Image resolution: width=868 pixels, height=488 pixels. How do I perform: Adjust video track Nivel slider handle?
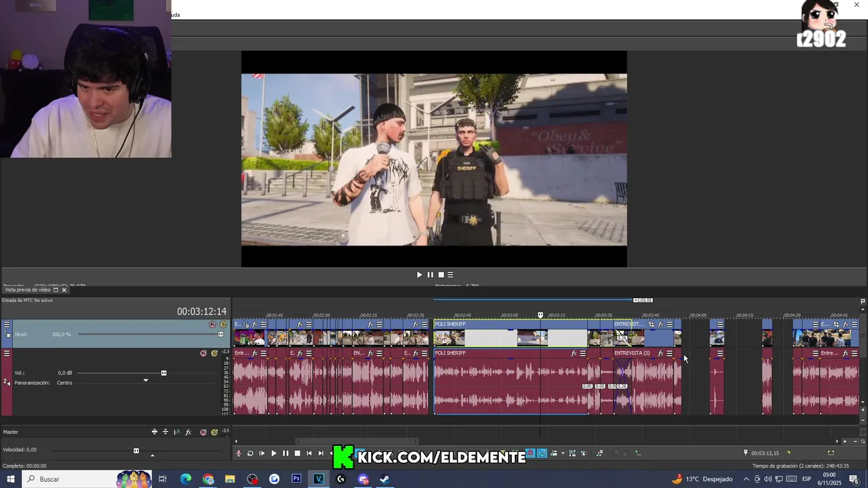[220, 334]
